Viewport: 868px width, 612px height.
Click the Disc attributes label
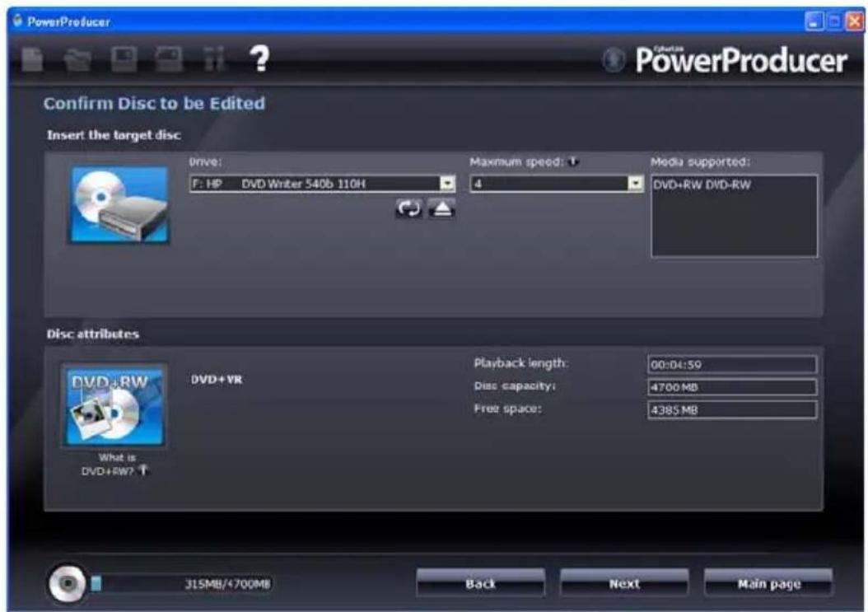click(x=93, y=334)
